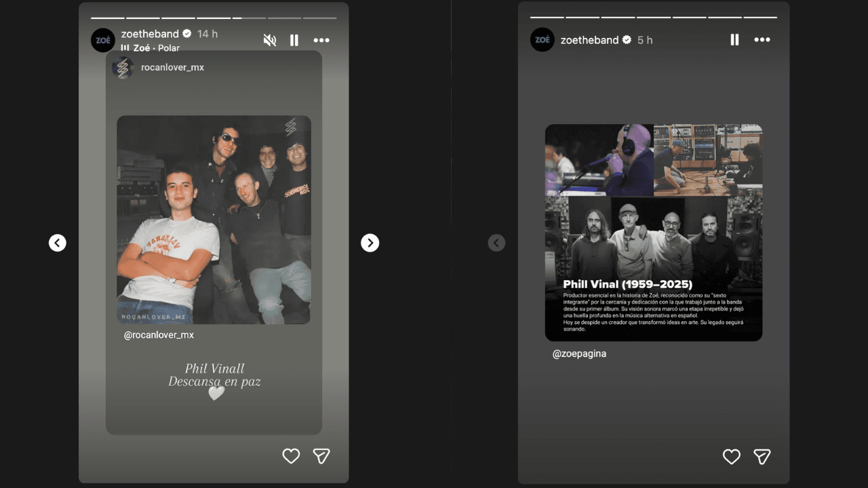Open zoetheband profile from right story header
868x488 pixels.
point(589,40)
